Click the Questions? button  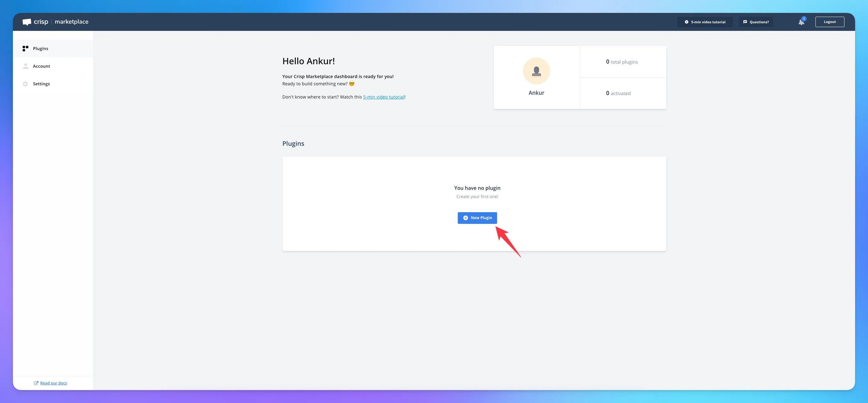756,22
